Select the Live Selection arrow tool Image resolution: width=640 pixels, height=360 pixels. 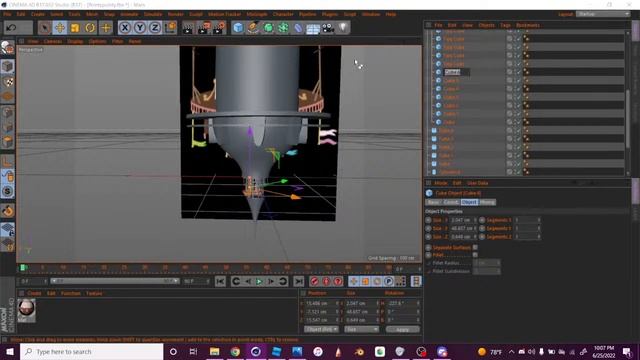[44, 28]
